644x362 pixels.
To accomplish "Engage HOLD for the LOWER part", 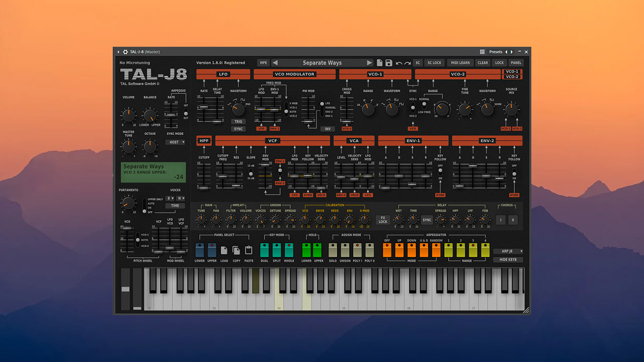I will 307,250.
